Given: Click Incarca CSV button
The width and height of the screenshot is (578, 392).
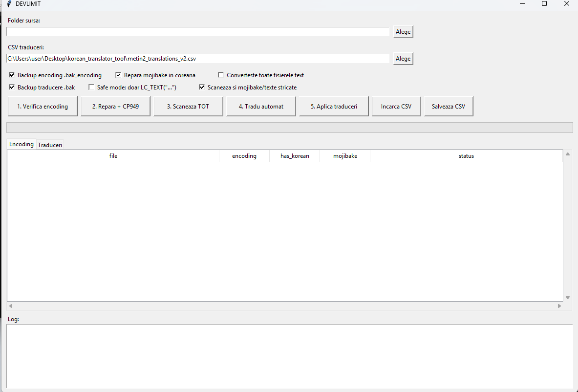Looking at the screenshot, I should click(x=396, y=106).
